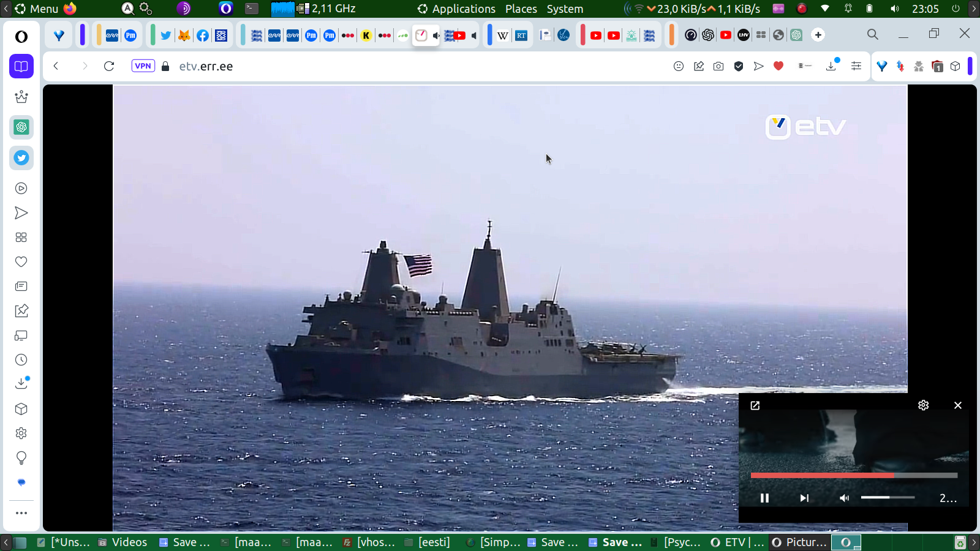Reload the etv.err.ee page
980x551 pixels.
pos(109,66)
